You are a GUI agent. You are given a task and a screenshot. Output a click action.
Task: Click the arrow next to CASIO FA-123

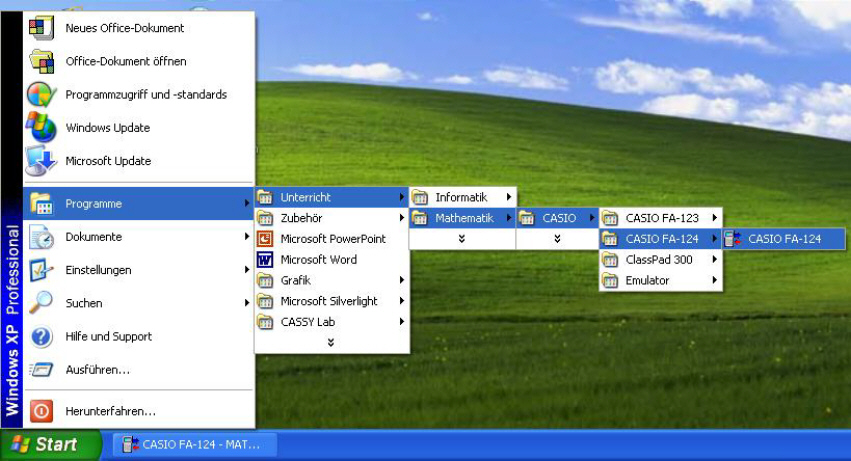(x=715, y=218)
